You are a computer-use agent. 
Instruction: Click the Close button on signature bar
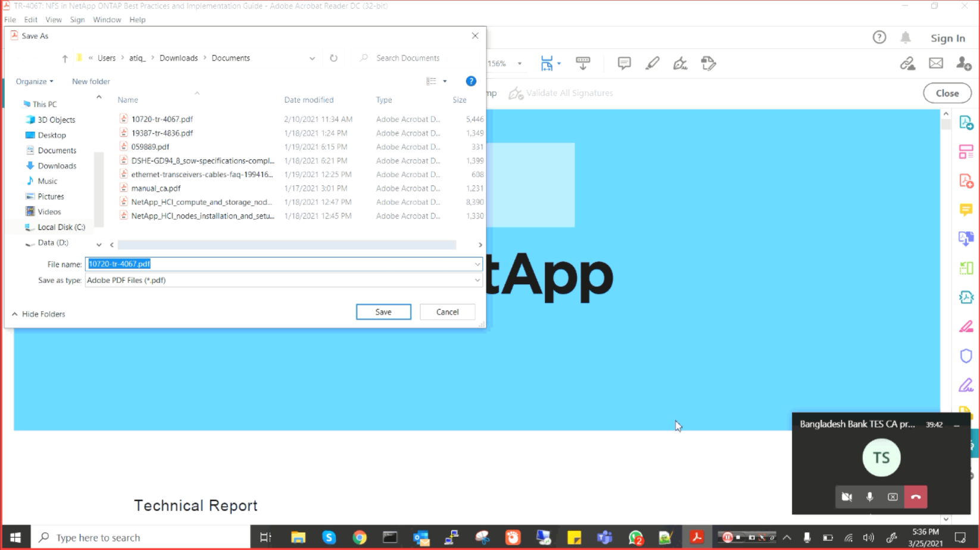947,94
